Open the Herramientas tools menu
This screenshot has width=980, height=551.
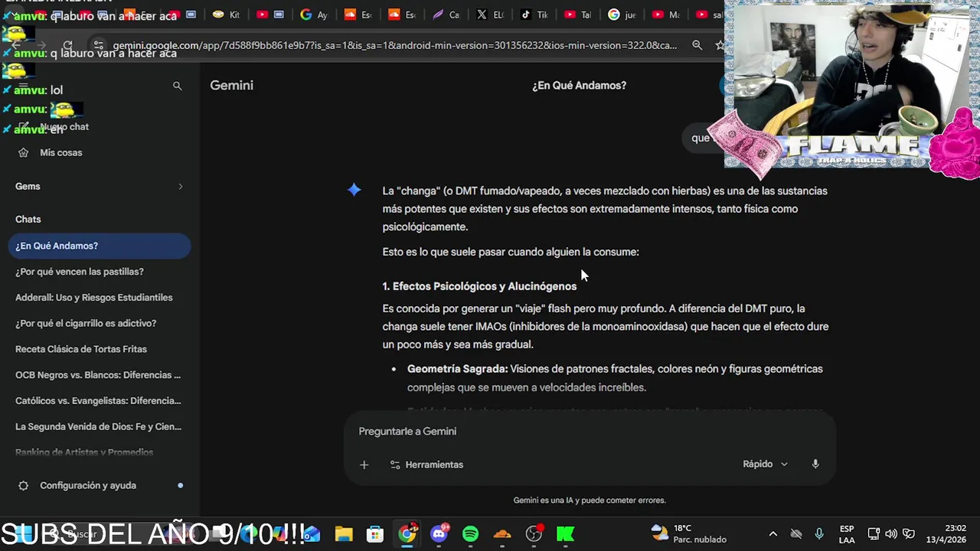tap(426, 465)
